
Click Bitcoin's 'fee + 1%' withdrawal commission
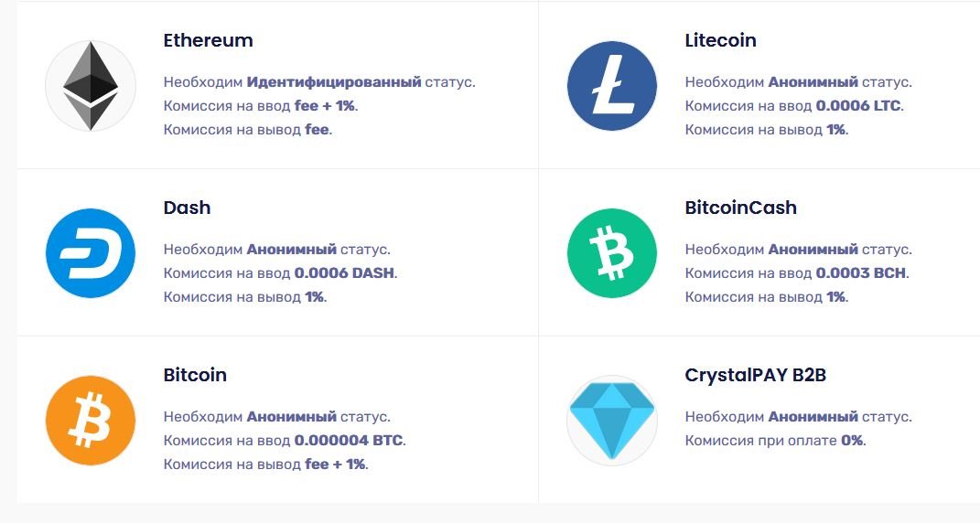334,464
